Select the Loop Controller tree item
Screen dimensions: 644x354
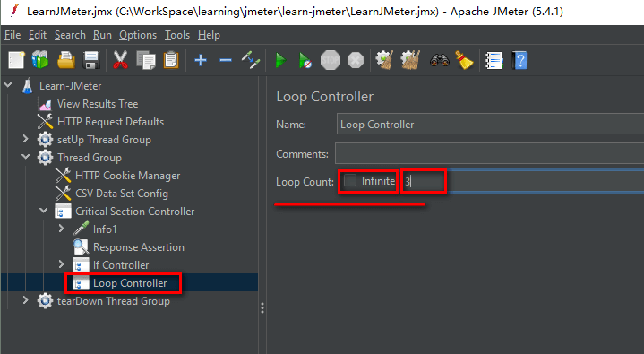(130, 283)
